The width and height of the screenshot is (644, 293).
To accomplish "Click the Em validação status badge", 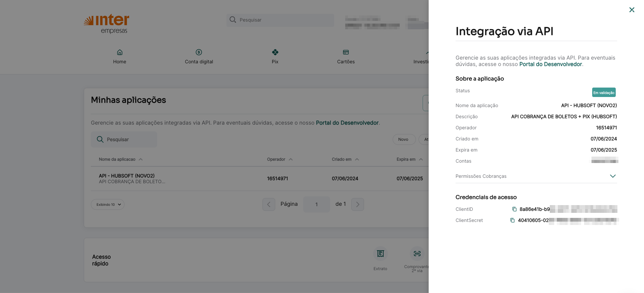I will click(604, 92).
